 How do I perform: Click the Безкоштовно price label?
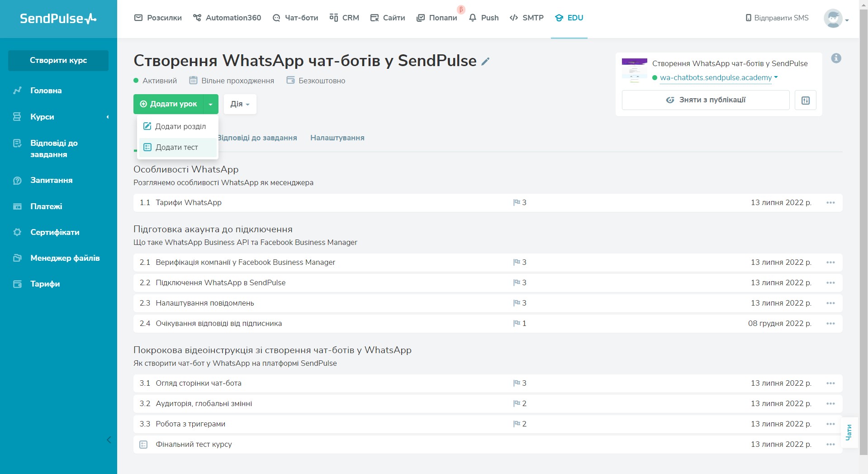[x=322, y=81]
